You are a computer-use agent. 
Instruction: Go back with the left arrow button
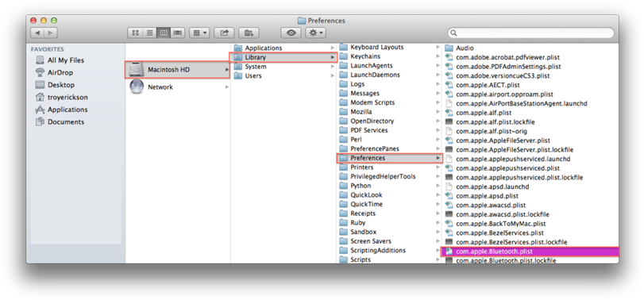click(37, 33)
